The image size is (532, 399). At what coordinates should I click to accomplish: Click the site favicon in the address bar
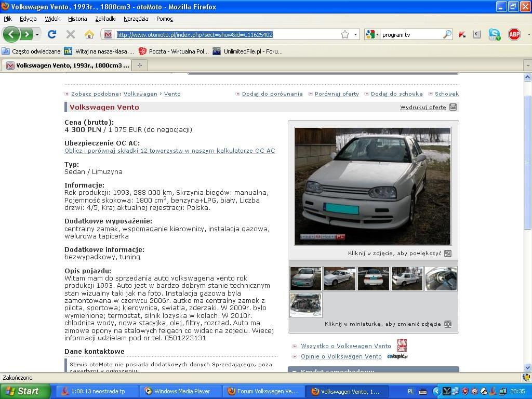point(108,34)
